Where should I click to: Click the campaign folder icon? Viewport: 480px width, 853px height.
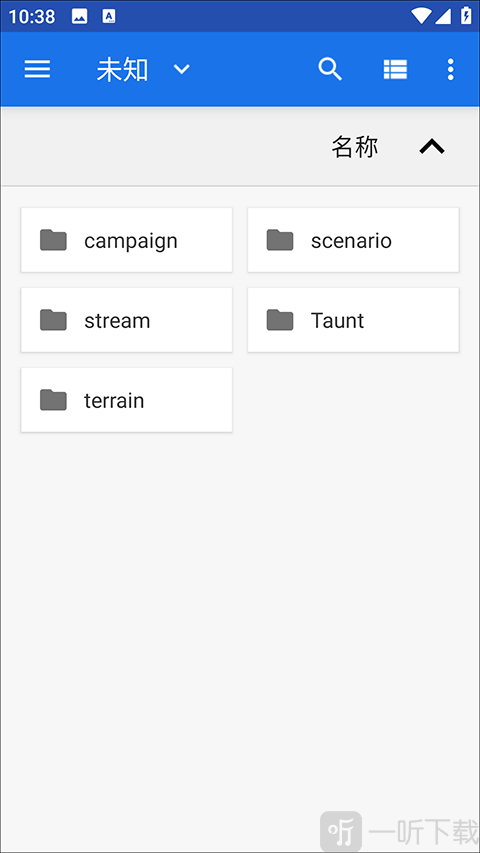(x=53, y=240)
